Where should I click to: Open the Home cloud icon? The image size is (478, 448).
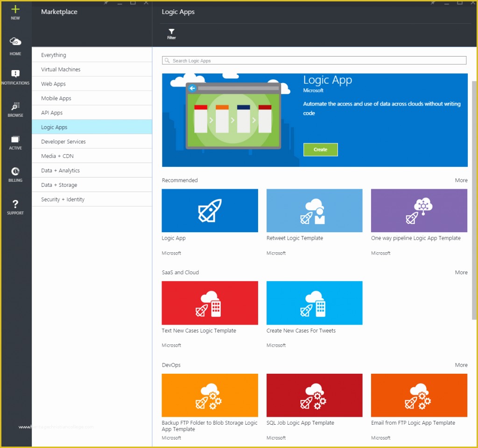point(15,41)
